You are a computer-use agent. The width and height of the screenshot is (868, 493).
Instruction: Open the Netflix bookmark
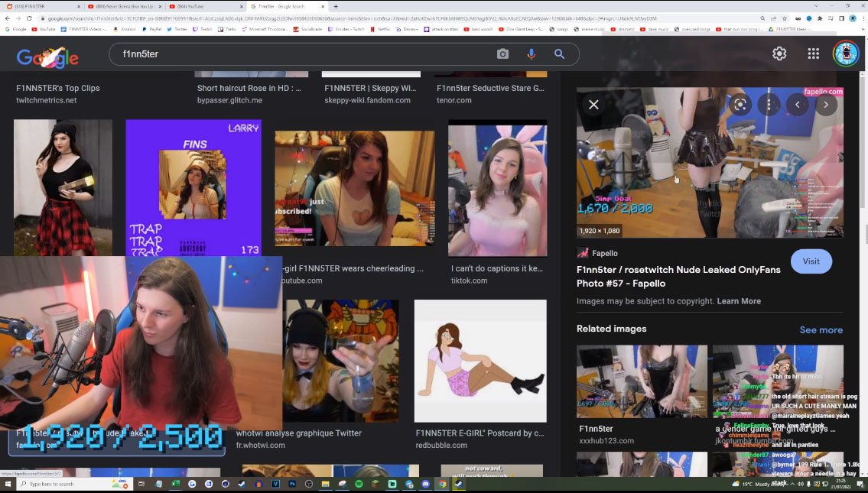click(x=380, y=29)
